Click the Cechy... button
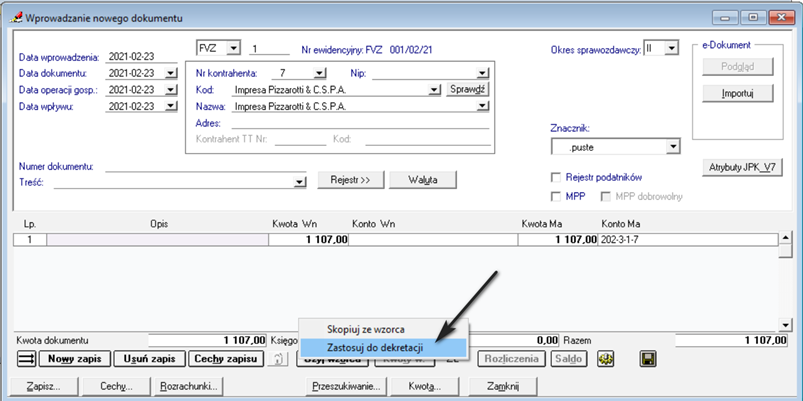The image size is (803, 401). (116, 387)
